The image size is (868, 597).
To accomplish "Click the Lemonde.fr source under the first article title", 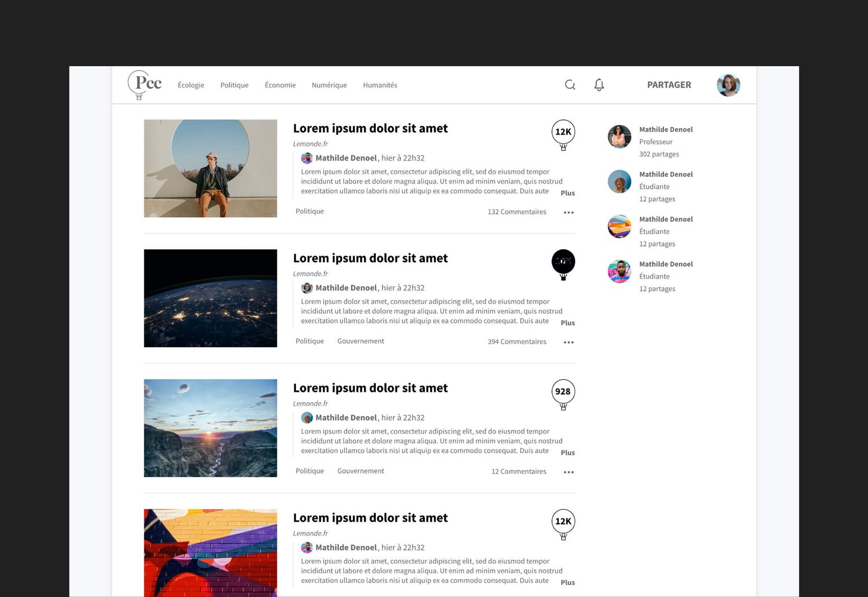I will 310,144.
